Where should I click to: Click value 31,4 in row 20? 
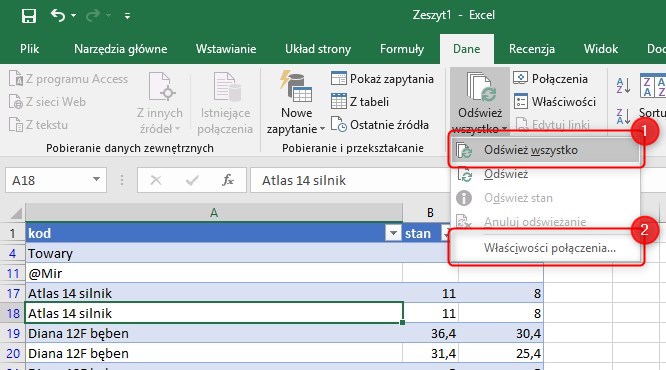point(431,353)
